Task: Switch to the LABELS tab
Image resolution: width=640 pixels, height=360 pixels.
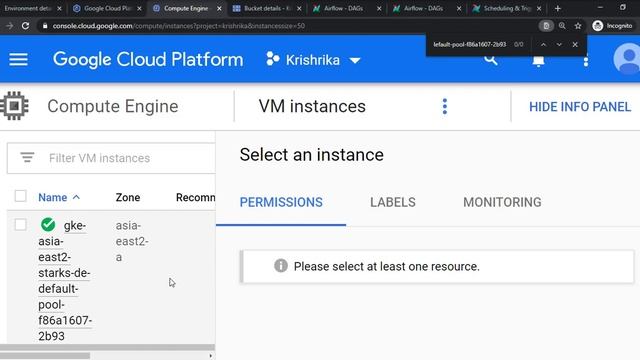Action: point(393,202)
